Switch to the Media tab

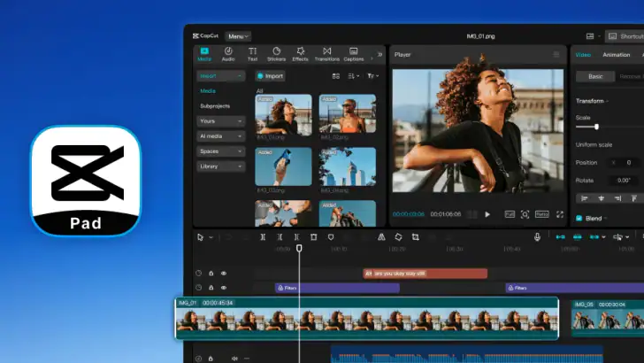tap(204, 54)
